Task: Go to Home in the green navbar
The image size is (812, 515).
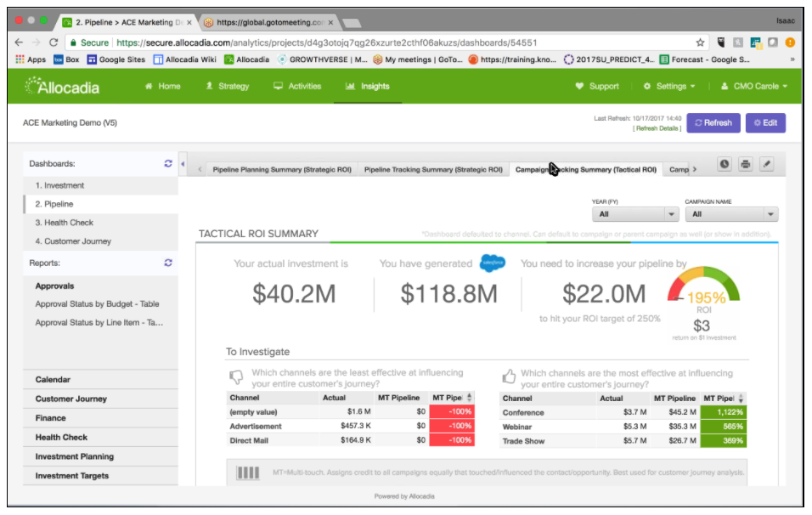Action: pyautogui.click(x=162, y=87)
